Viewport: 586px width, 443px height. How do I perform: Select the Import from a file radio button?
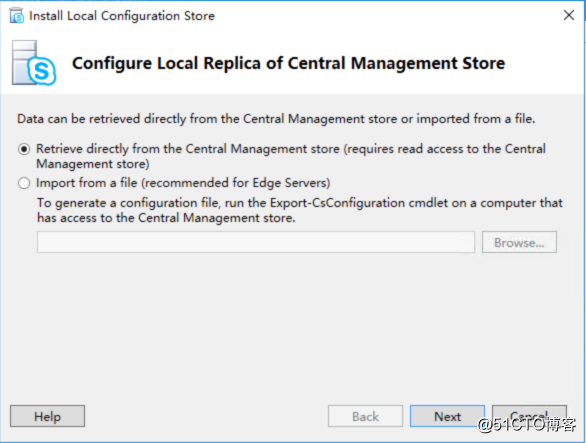24,183
